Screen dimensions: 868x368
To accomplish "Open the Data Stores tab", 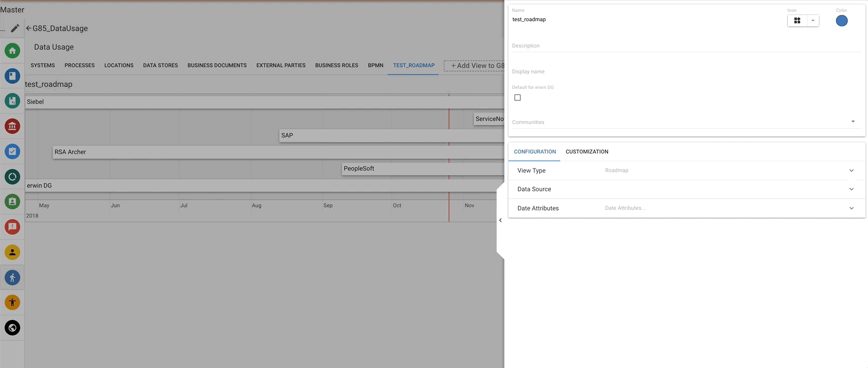I will pyautogui.click(x=160, y=66).
